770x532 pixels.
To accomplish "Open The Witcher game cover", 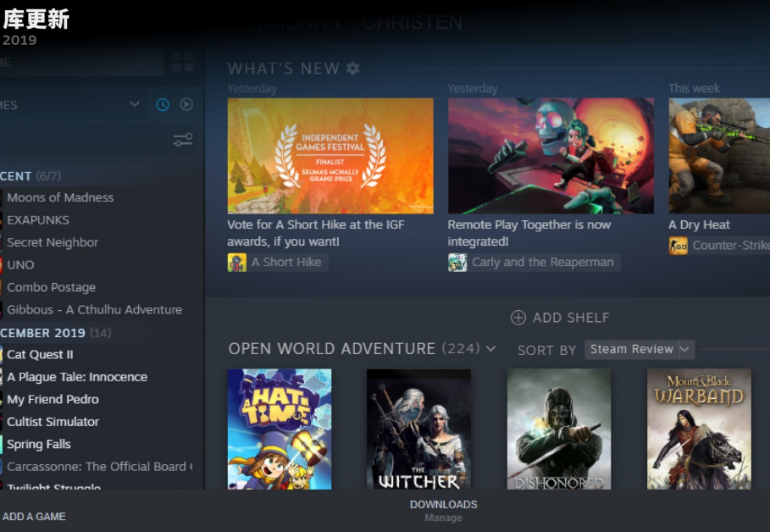I will (419, 429).
